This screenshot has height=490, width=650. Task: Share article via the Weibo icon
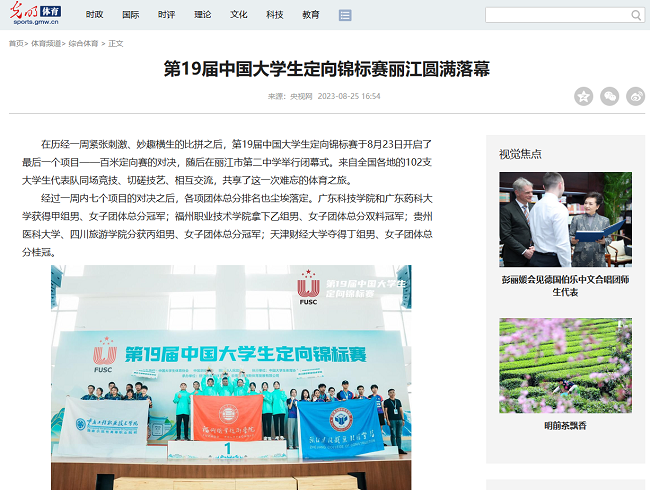[636, 96]
